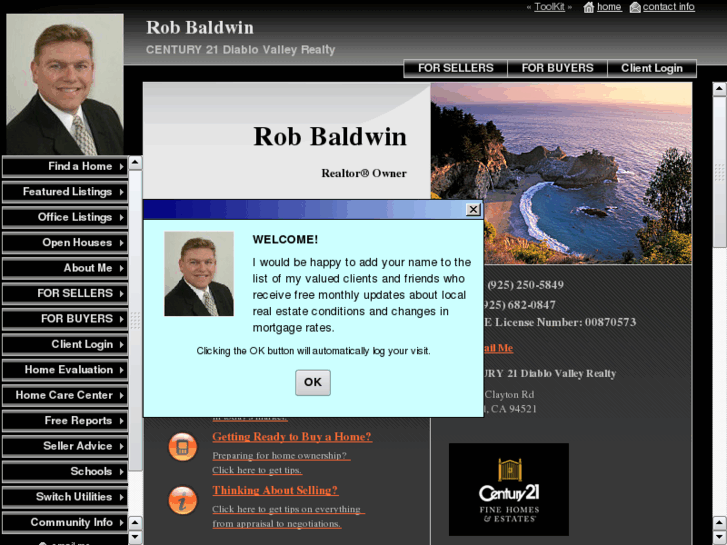Open the Community Info sidebar menu
The height and width of the screenshot is (545, 727).
[x=65, y=523]
